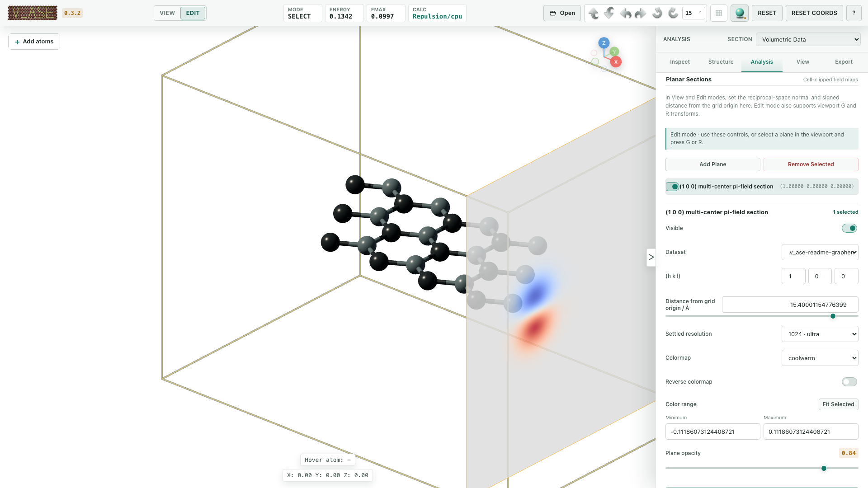
Task: Click the rotate-right arrow icon
Action: pyautogui.click(x=641, y=13)
